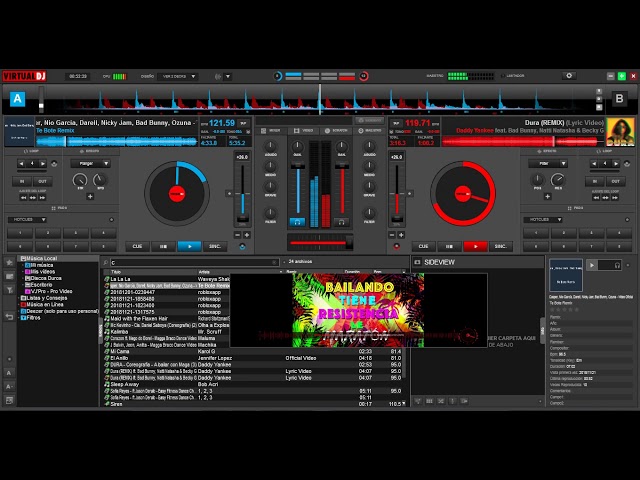Click the favorites star sidebar icon
This screenshot has height=480, width=640.
point(9,262)
